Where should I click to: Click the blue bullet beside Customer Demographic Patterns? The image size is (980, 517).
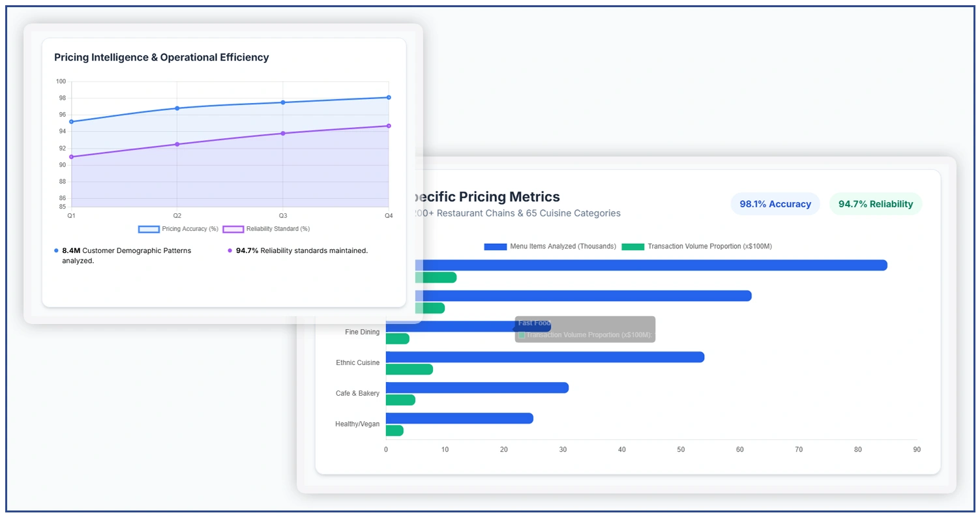click(55, 250)
